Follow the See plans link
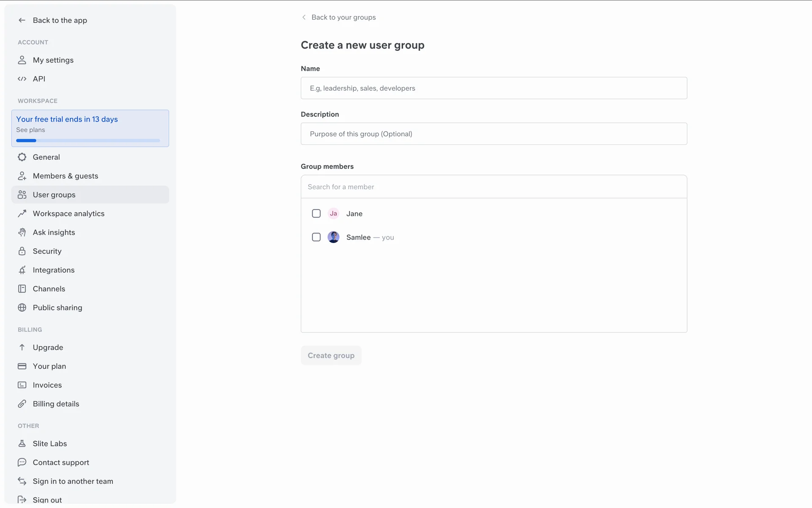This screenshot has height=508, width=812. (30, 130)
